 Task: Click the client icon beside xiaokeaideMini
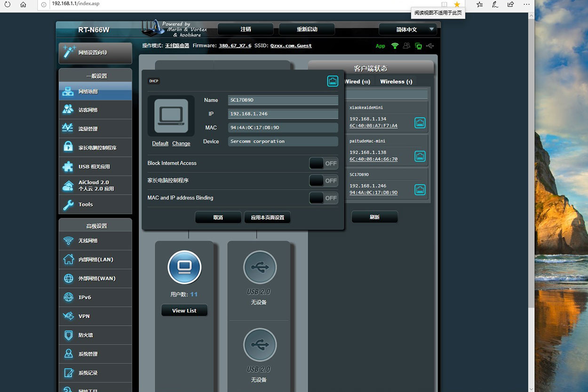420,123
